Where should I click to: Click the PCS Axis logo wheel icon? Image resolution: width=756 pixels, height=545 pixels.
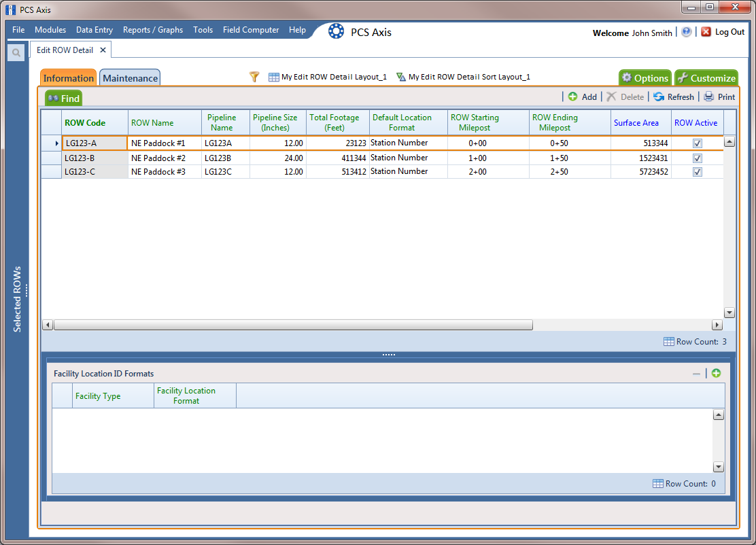(336, 31)
